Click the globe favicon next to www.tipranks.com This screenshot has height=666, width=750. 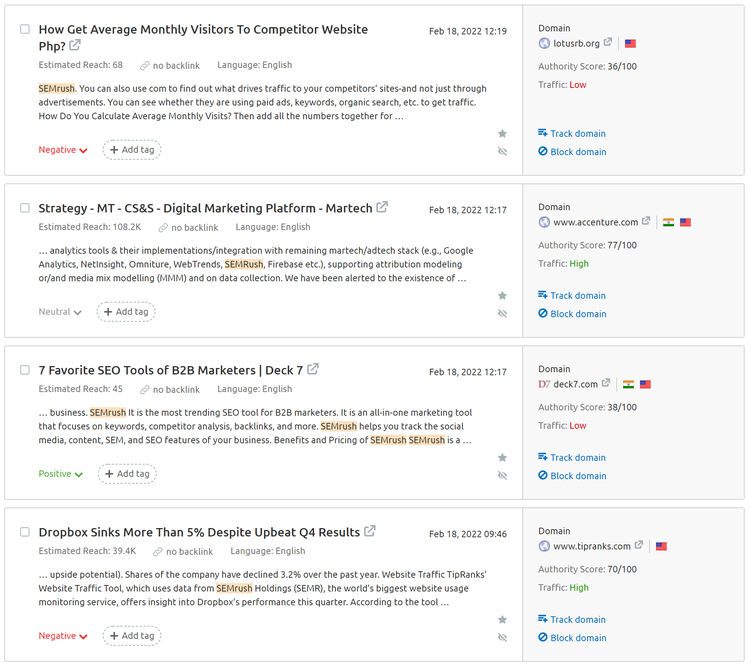[x=544, y=546]
